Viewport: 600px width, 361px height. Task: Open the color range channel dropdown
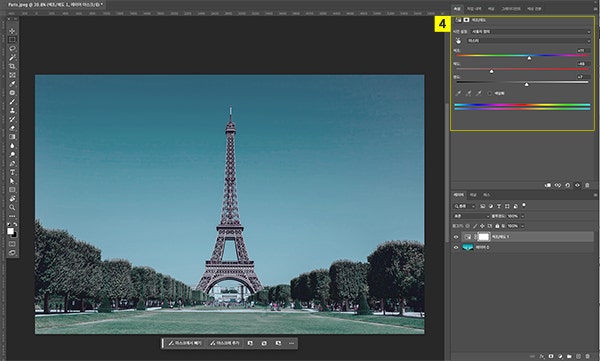[x=529, y=41]
